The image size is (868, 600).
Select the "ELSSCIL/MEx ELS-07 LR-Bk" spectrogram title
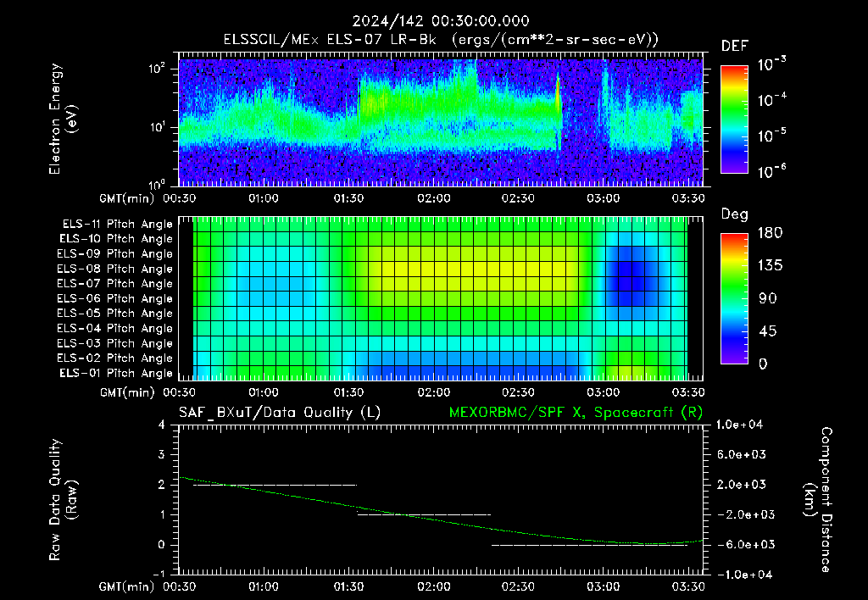point(330,40)
